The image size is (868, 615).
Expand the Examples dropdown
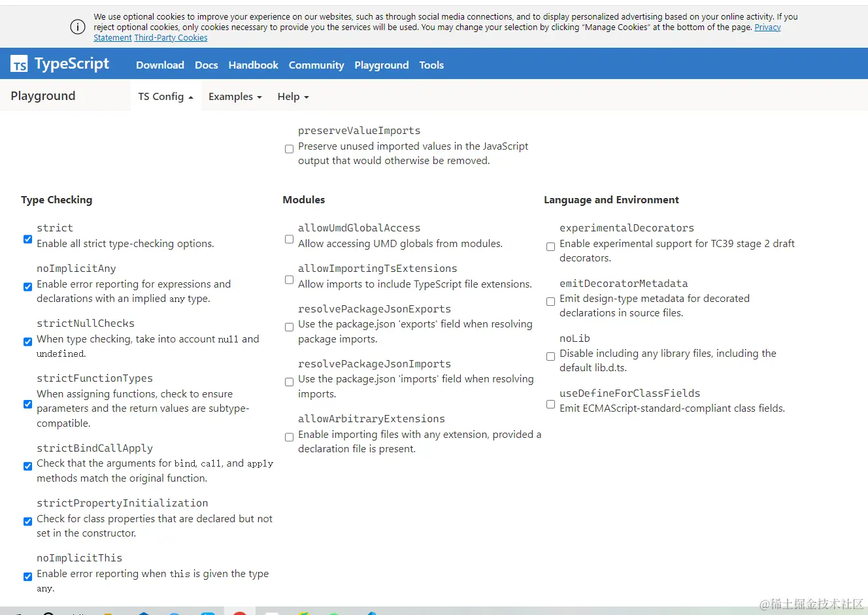[235, 97]
